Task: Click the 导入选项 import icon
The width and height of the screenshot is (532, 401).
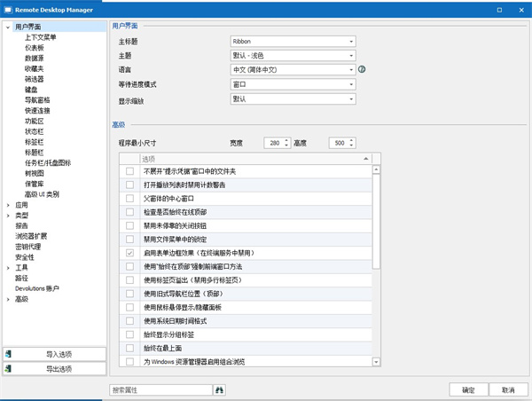Action: (x=8, y=354)
